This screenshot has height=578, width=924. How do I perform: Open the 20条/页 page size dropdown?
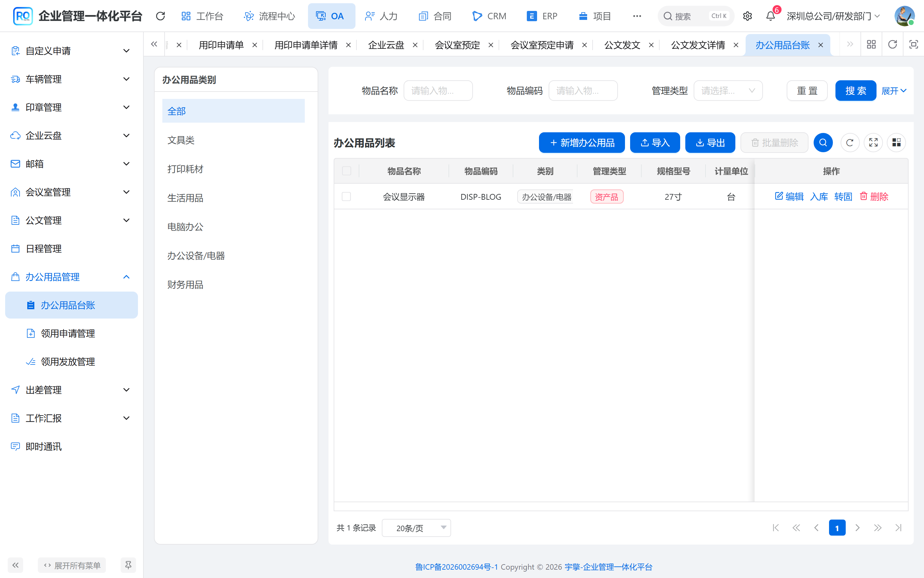click(x=416, y=528)
